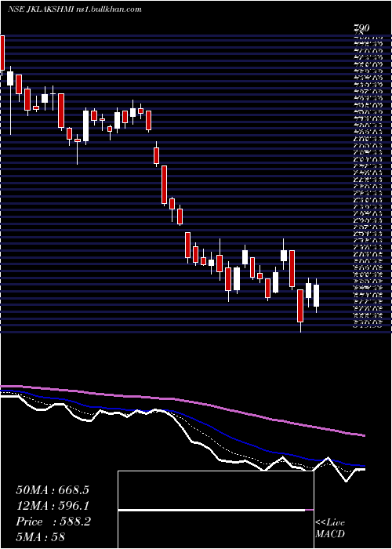Click the Price : 588.2 label
This screenshot has width=392, height=549.
[x=53, y=522]
